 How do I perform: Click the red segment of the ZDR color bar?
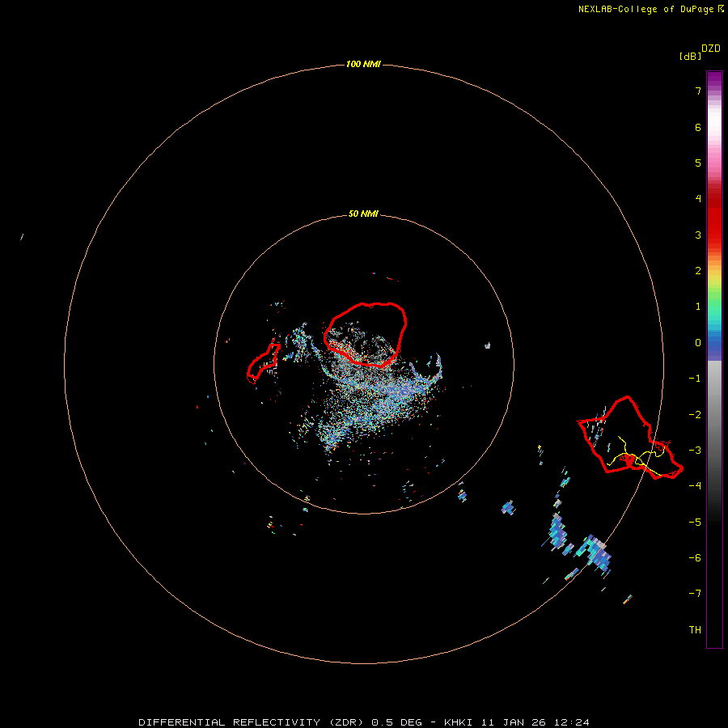pyautogui.click(x=714, y=218)
